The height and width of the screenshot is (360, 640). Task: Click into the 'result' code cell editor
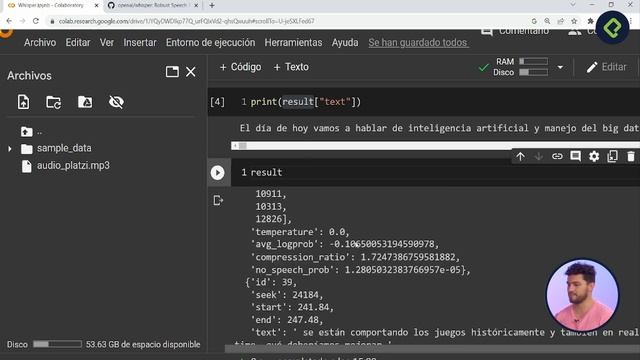435,172
